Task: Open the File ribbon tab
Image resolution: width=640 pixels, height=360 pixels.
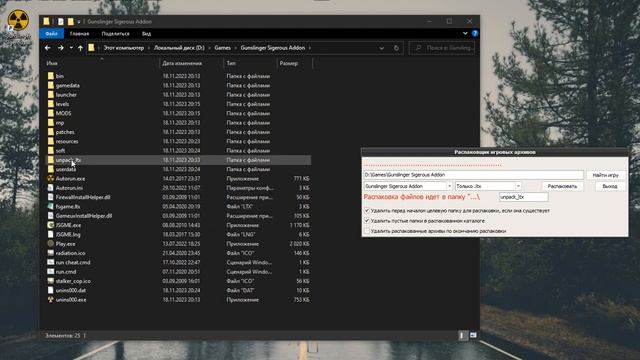Action: point(51,33)
